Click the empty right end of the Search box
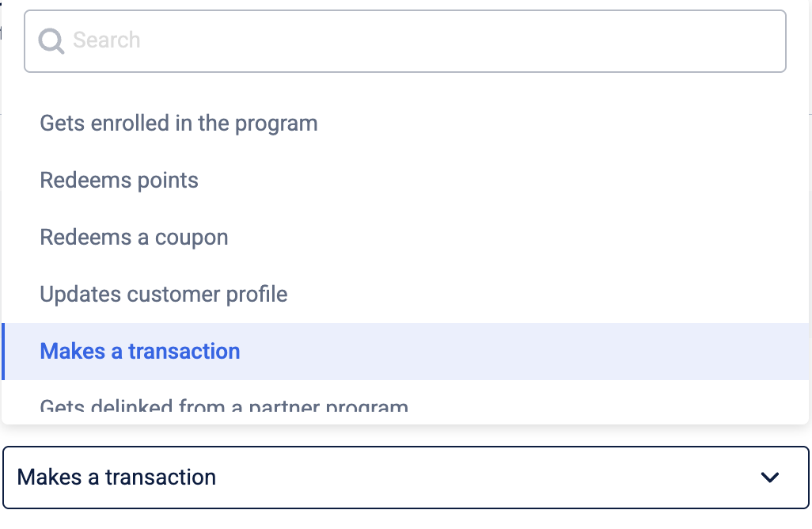Viewport: 812px width, 529px height. coord(712,41)
